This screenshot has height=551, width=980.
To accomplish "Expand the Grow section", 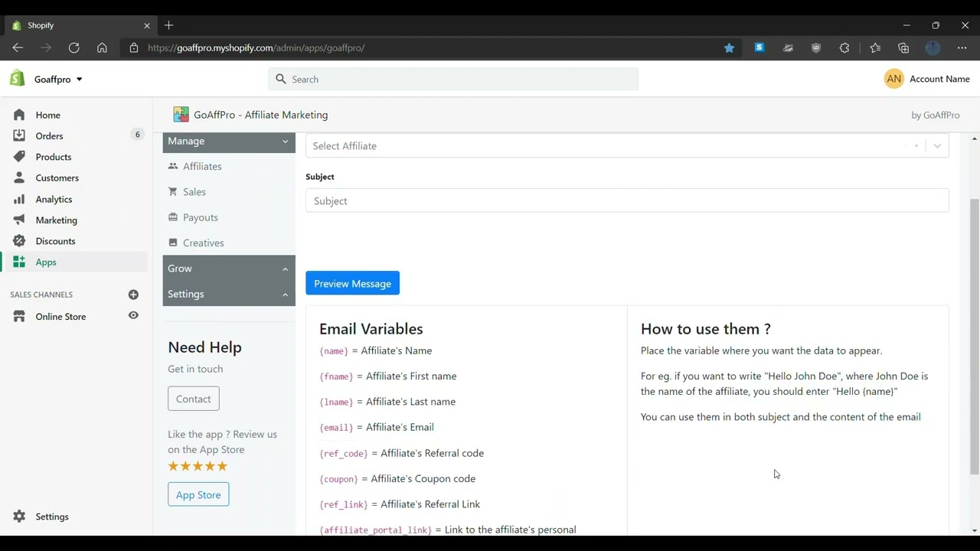I will point(229,269).
